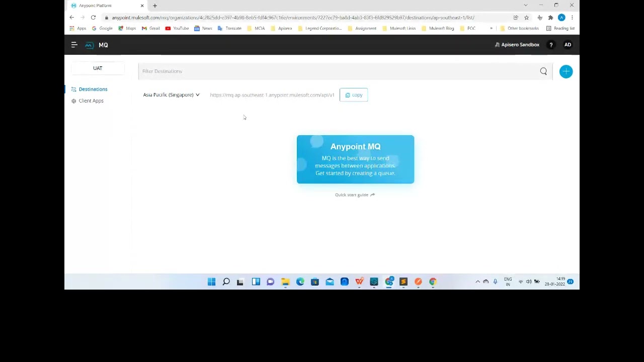Screen dimensions: 644x362
Task: Open the Asia Pacific (Singapore) region dropdown
Action: 171,95
